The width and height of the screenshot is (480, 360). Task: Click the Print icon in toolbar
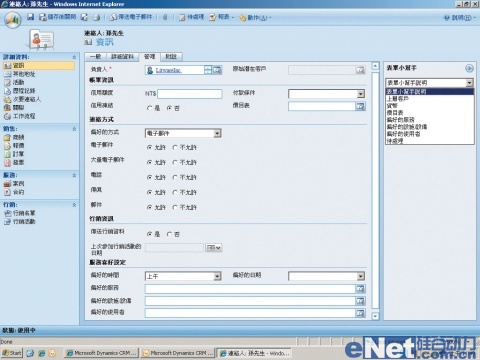tap(96, 17)
